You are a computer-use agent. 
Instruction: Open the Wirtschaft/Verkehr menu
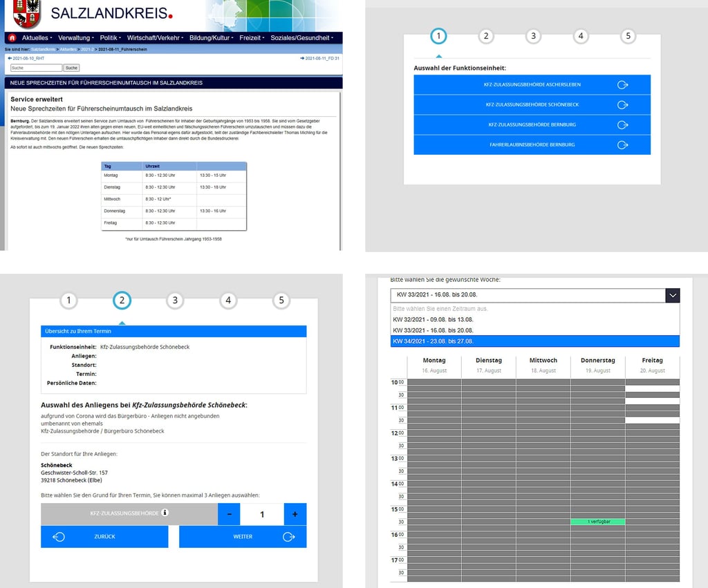pos(155,38)
